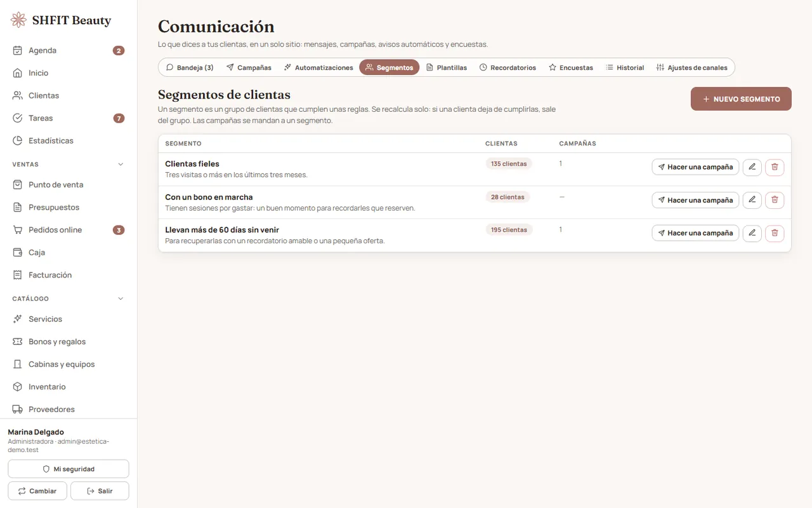Edit the Clientas fieles segment
This screenshot has height=508, width=812.
[752, 167]
